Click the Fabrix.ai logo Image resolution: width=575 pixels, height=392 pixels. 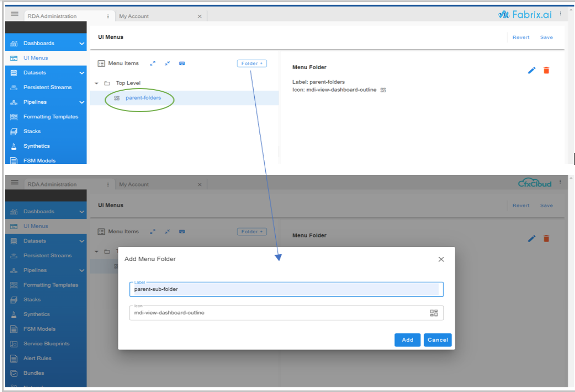[x=525, y=15]
